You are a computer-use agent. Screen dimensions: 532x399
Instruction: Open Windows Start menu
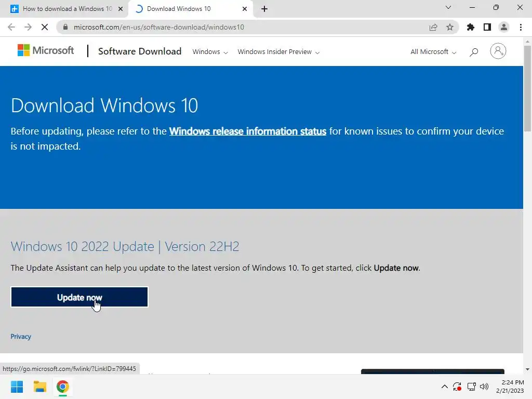click(x=17, y=387)
